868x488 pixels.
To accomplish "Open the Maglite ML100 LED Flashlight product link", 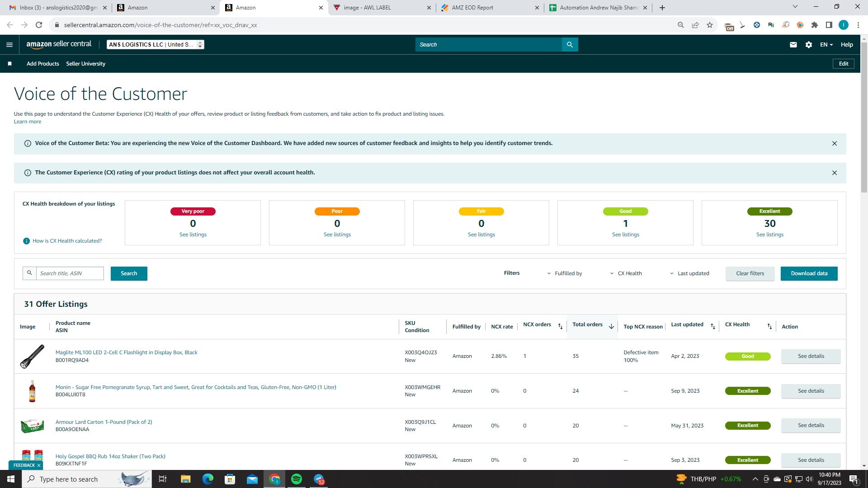I will coord(127,352).
